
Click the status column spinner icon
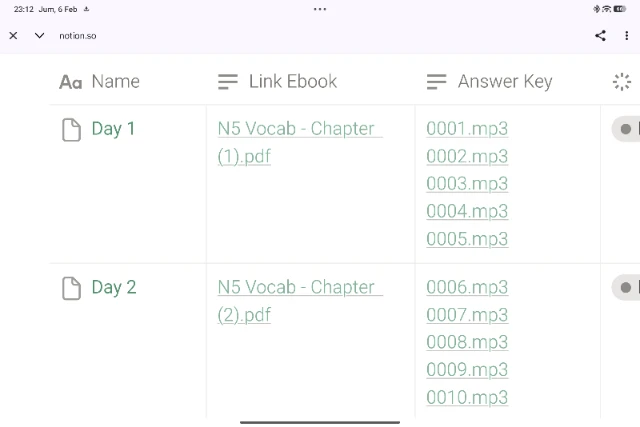point(622,82)
